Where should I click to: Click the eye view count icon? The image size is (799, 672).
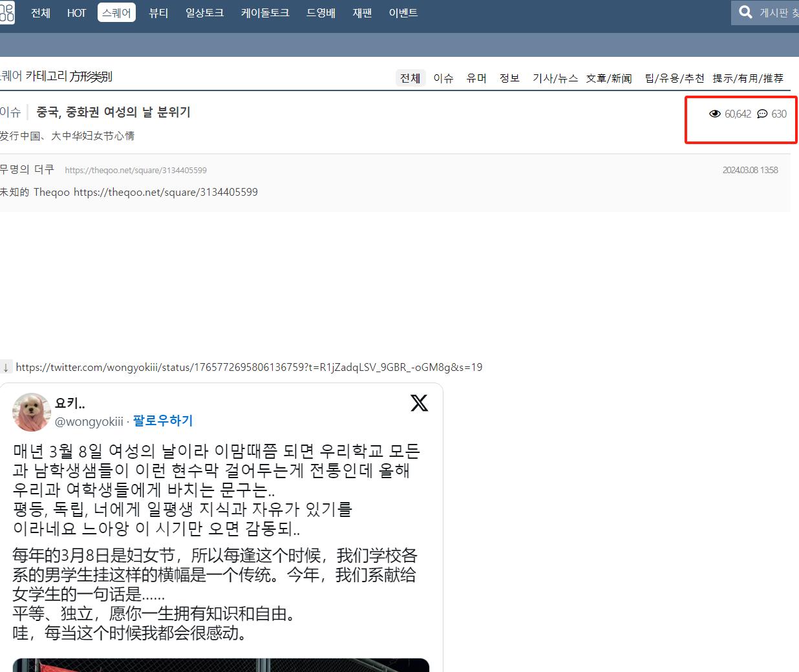714,114
